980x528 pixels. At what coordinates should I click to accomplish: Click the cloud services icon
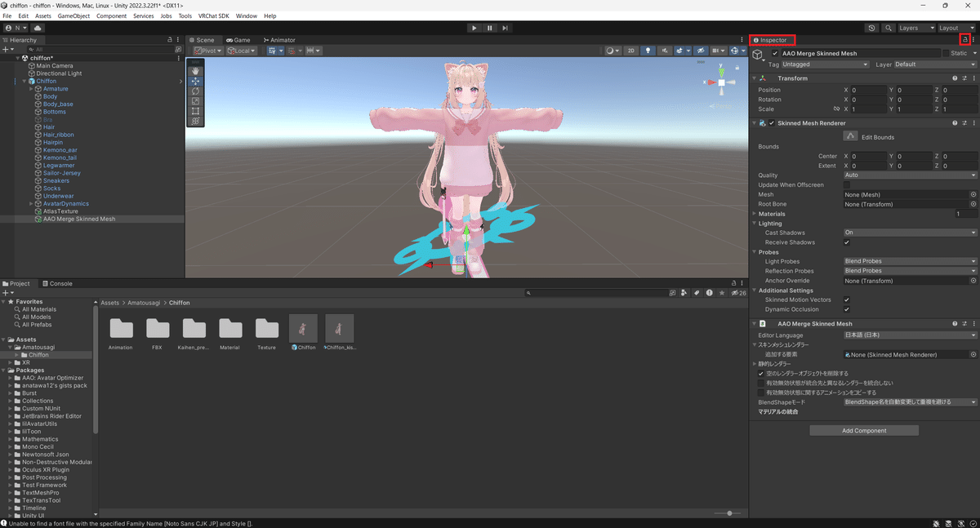[x=38, y=28]
